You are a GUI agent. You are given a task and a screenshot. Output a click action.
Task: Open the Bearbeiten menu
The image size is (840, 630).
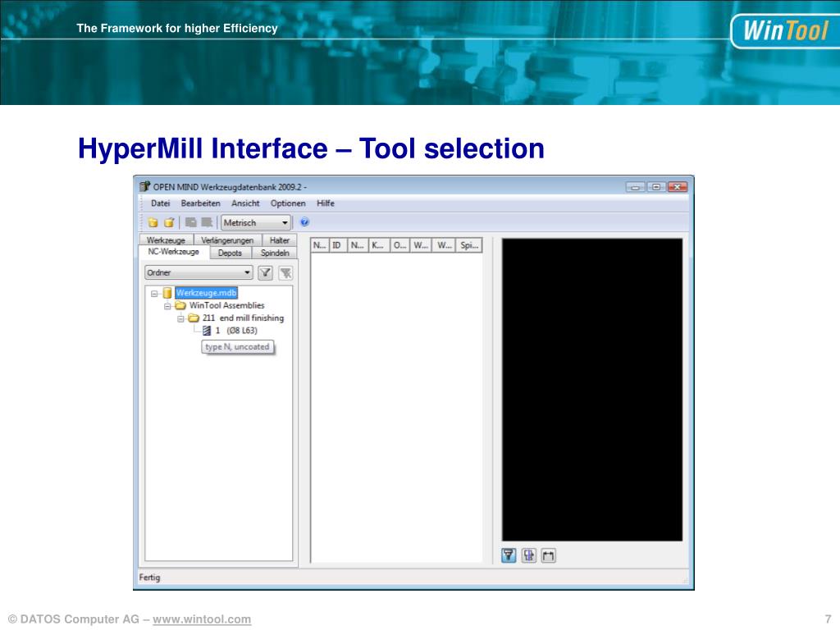(200, 203)
